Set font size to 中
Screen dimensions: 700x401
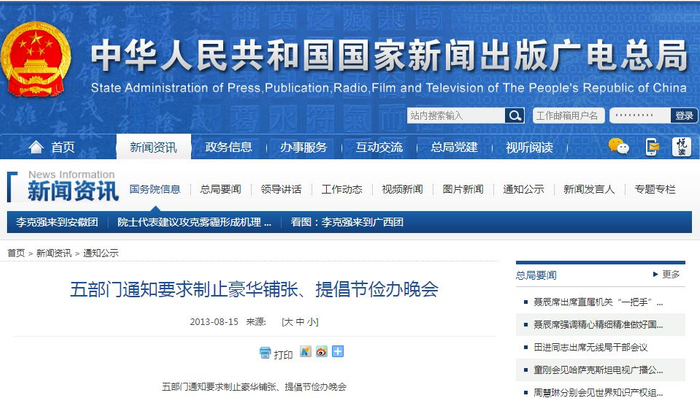(300, 322)
